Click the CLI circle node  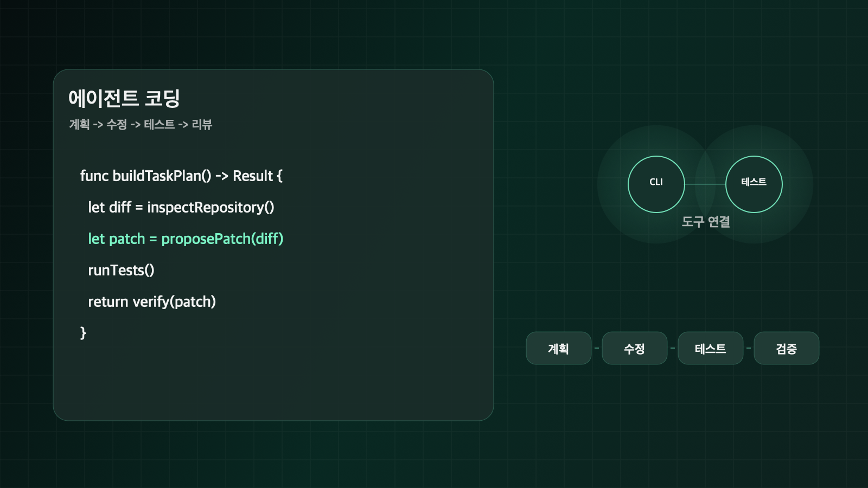pos(656,184)
